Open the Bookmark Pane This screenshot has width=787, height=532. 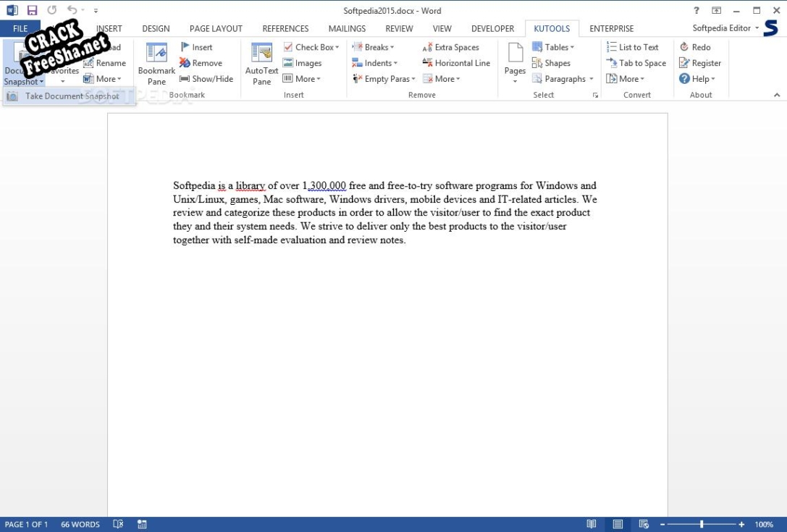pyautogui.click(x=156, y=62)
